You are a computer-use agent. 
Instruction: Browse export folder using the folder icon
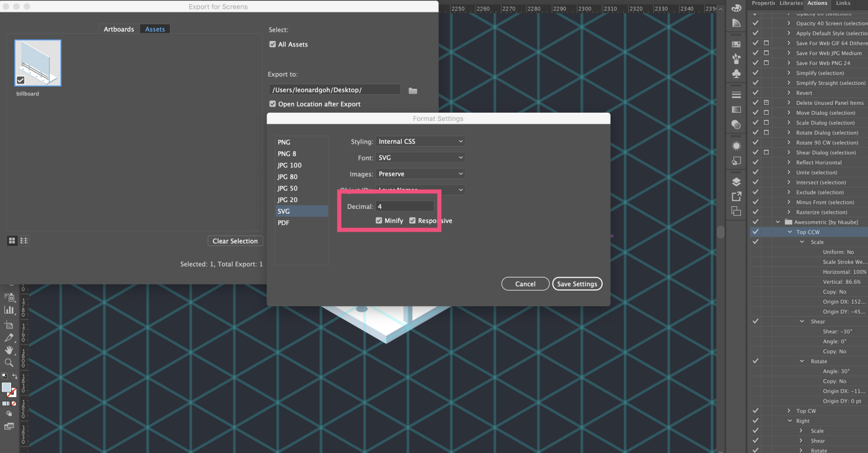coord(413,90)
